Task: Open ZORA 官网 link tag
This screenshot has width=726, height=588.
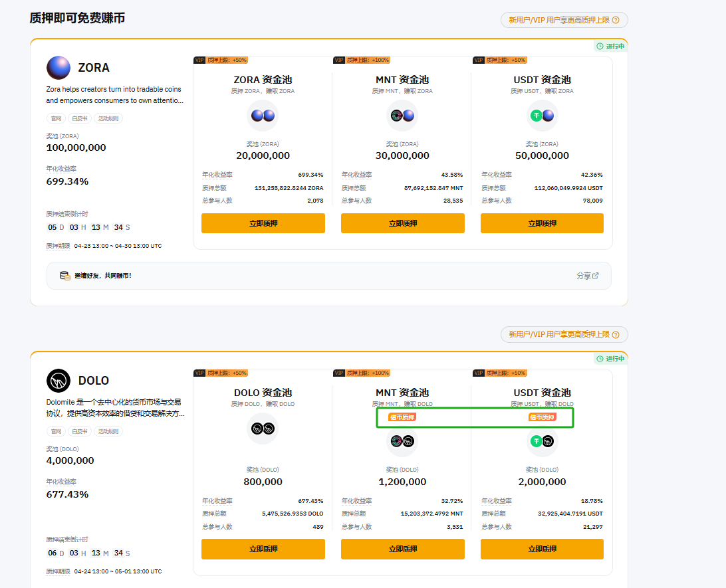Action: pyautogui.click(x=56, y=118)
